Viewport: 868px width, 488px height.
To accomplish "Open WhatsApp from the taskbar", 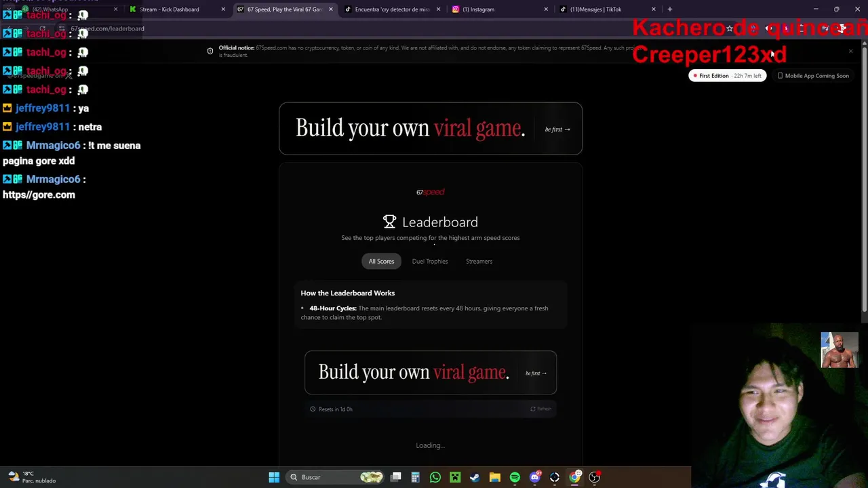I will (x=435, y=477).
